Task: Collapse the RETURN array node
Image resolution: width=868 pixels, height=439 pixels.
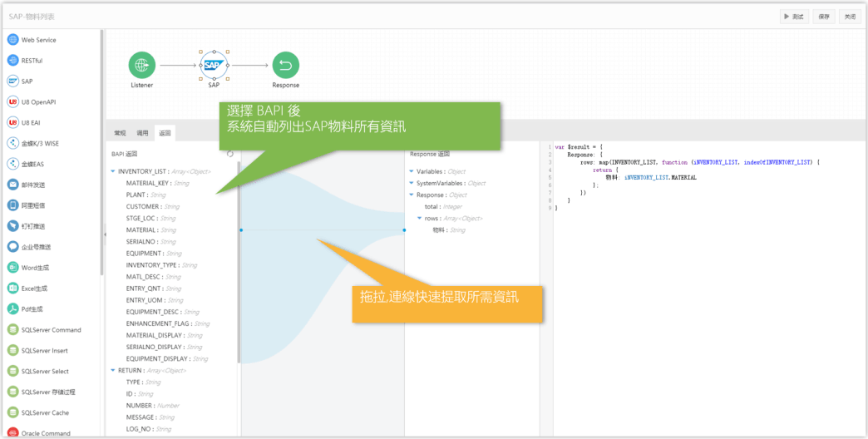Action: [113, 370]
